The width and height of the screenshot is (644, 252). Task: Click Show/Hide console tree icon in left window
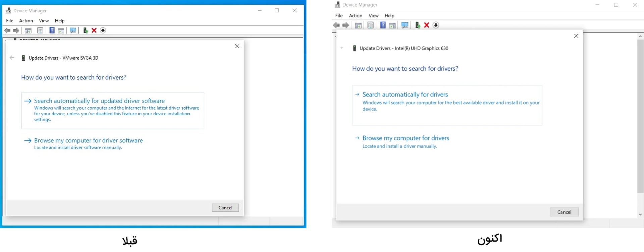28,31
